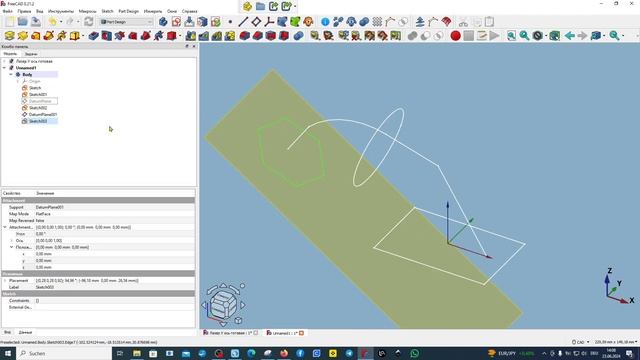
Task: Click the paste clipboard icon
Action: coord(489,22)
